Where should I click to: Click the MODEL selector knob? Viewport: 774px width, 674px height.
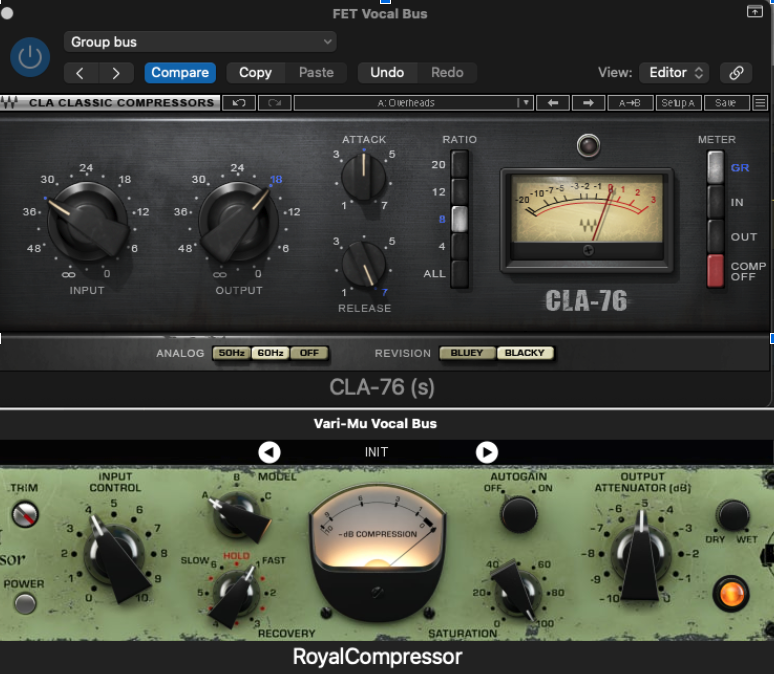[237, 515]
